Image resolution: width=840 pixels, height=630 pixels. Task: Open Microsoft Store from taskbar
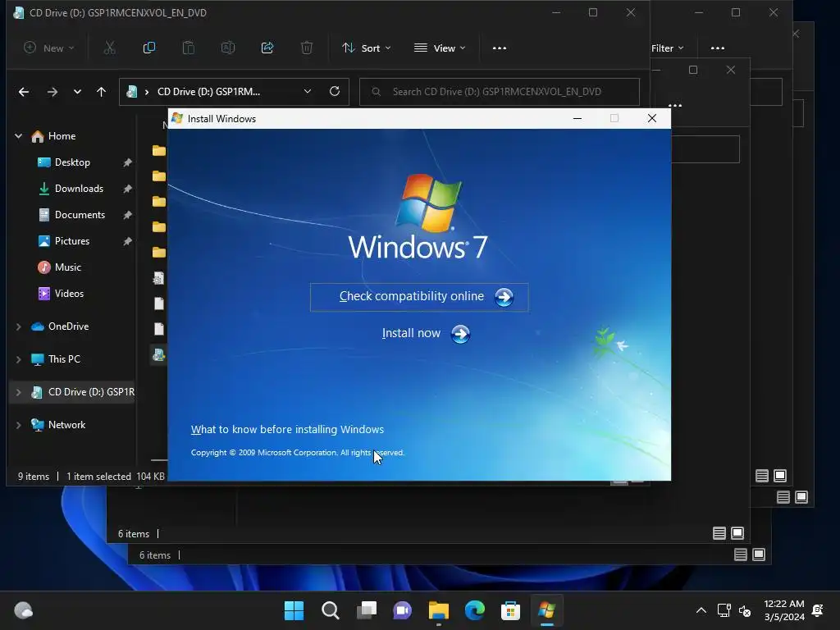coord(510,610)
